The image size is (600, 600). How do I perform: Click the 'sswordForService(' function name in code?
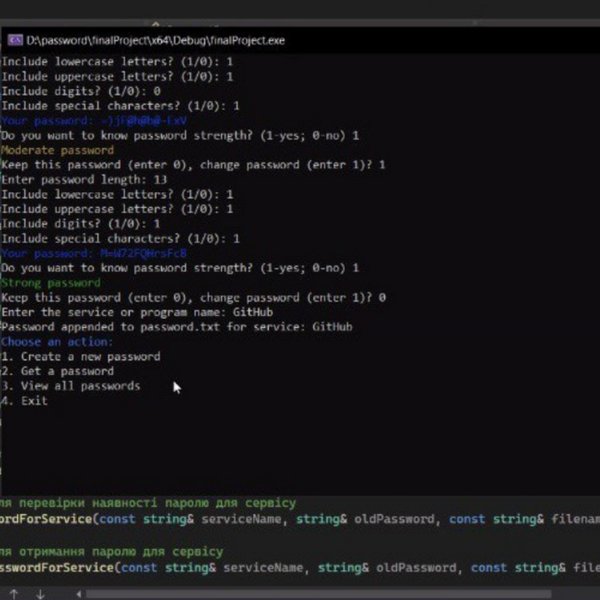point(60,567)
